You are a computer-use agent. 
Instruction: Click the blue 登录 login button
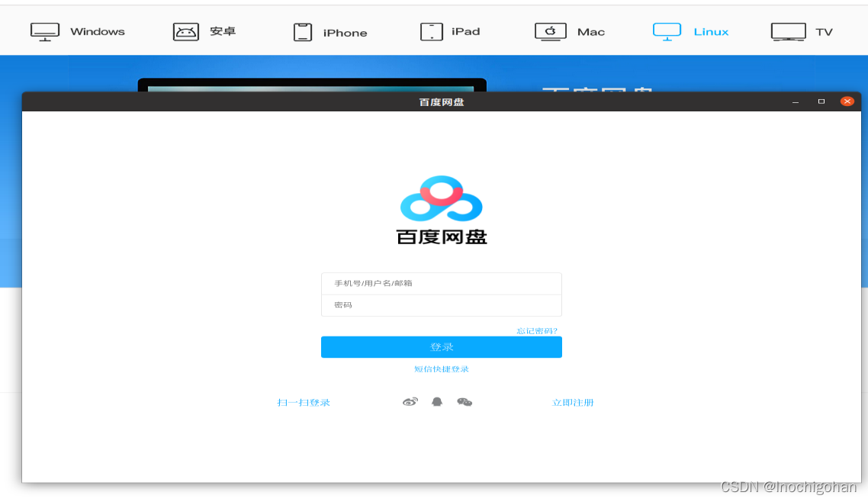[x=441, y=347]
